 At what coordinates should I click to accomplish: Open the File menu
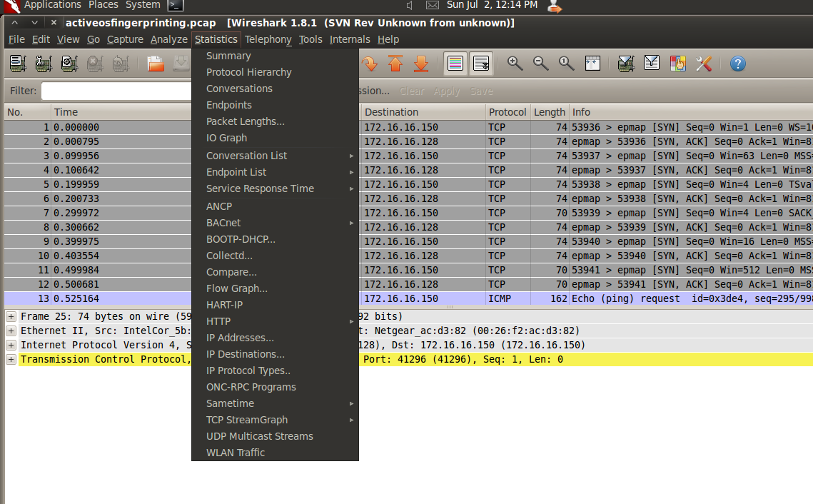pyautogui.click(x=16, y=39)
